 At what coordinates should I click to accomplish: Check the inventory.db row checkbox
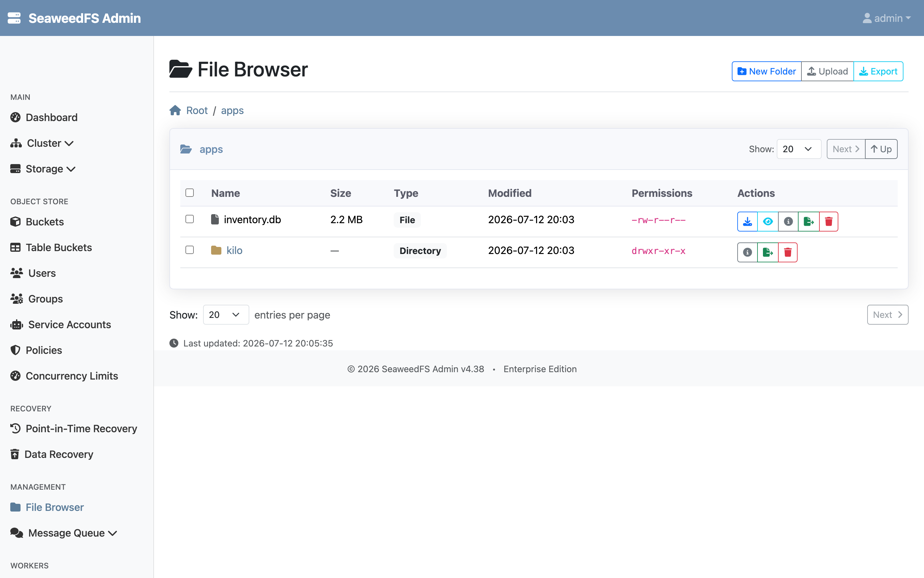[x=190, y=219]
